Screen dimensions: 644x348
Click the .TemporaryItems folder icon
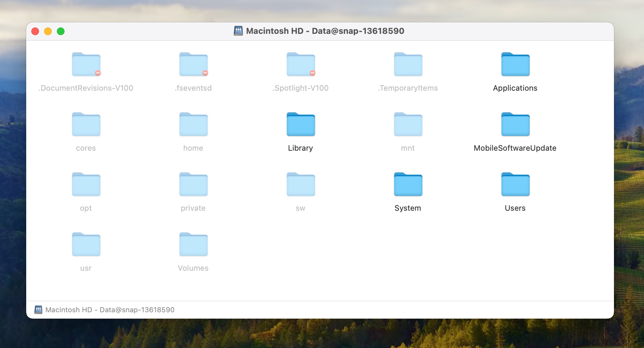408,64
